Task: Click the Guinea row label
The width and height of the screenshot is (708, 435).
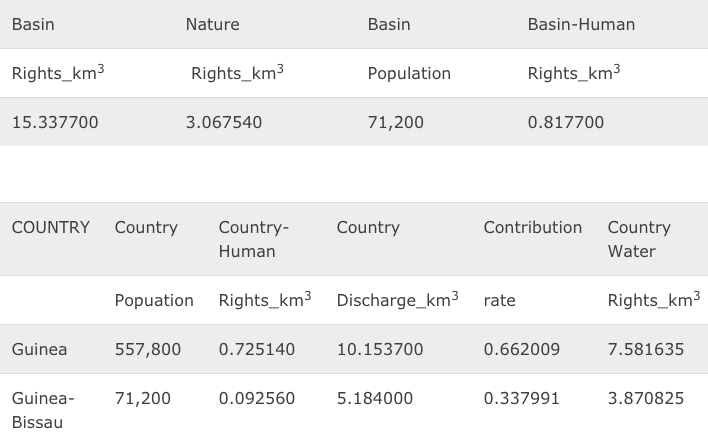Action: [x=39, y=350]
